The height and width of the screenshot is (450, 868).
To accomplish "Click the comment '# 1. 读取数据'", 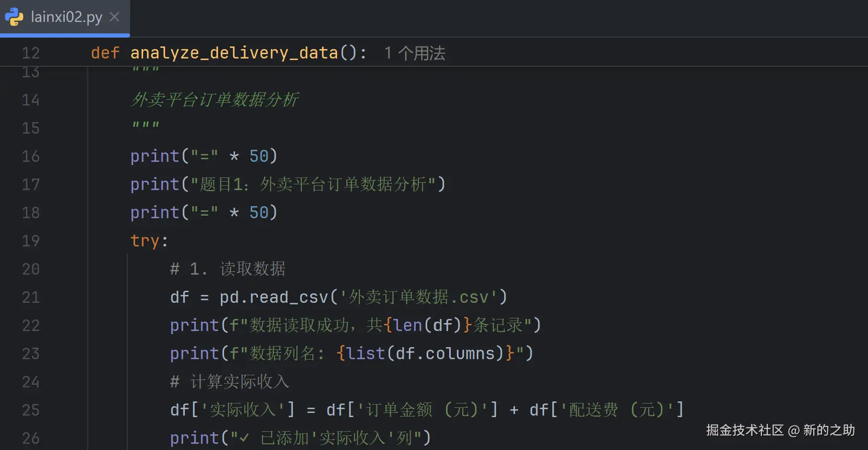I will [227, 268].
